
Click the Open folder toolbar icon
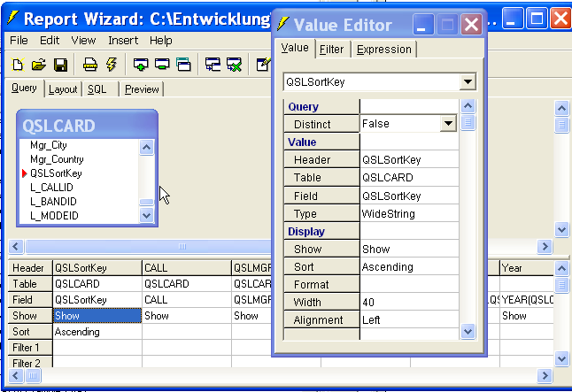click(x=38, y=64)
